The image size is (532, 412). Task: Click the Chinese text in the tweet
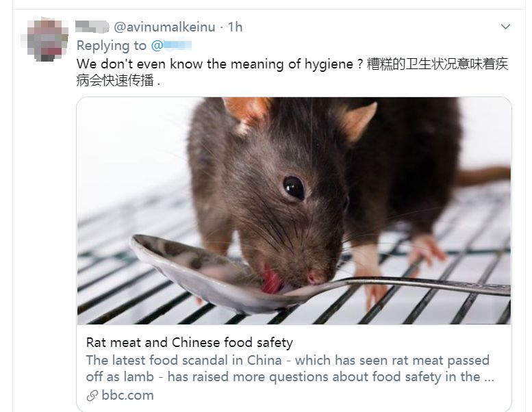pos(438,64)
